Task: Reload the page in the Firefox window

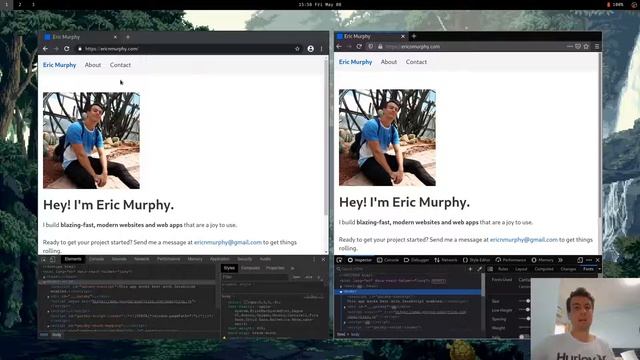Action: point(359,46)
